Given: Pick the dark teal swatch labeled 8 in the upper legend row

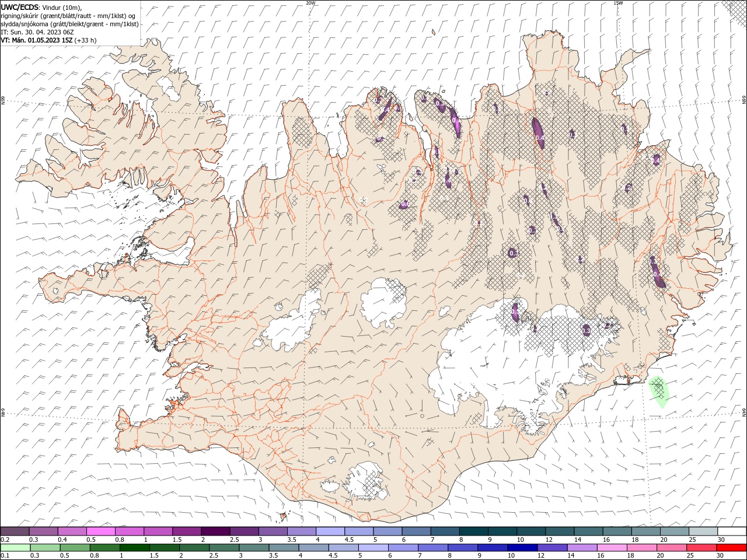Looking at the screenshot, I should [473, 531].
